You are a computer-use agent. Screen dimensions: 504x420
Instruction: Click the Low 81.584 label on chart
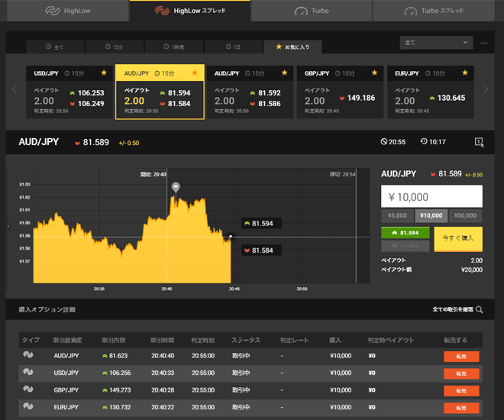click(261, 250)
